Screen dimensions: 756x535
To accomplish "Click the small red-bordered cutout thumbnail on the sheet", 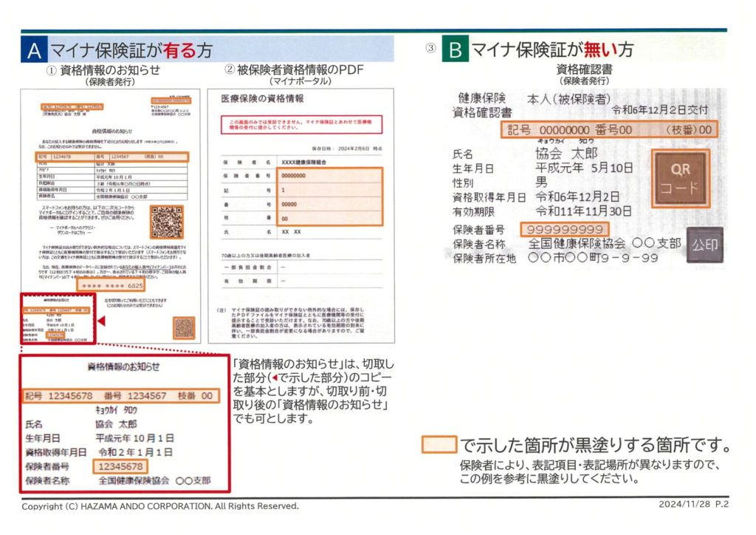I will (58, 318).
